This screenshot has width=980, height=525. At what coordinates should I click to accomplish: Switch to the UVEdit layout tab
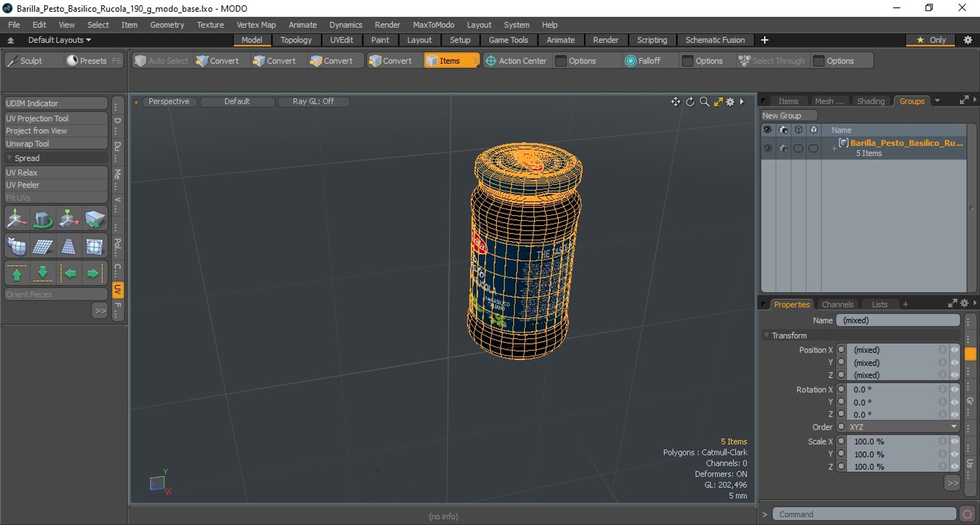[341, 40]
